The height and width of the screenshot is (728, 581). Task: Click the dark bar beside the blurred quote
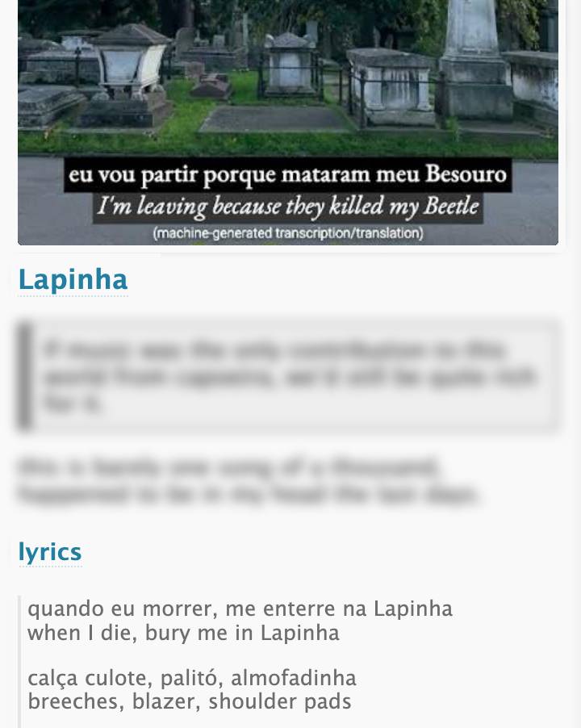click(24, 375)
